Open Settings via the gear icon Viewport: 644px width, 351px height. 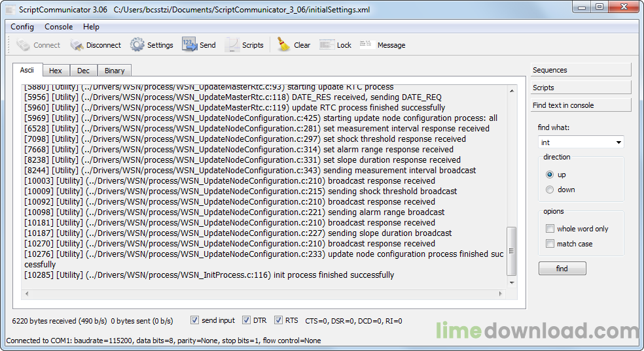(137, 45)
